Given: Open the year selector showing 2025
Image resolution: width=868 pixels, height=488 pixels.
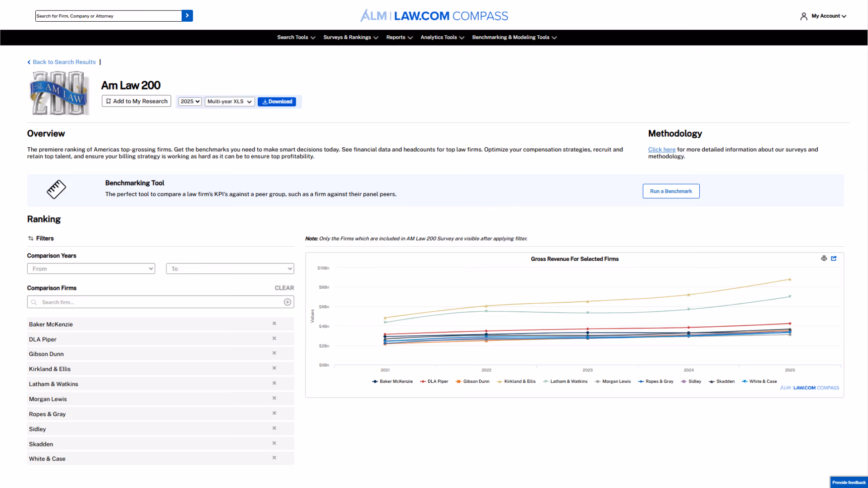Looking at the screenshot, I should (189, 101).
